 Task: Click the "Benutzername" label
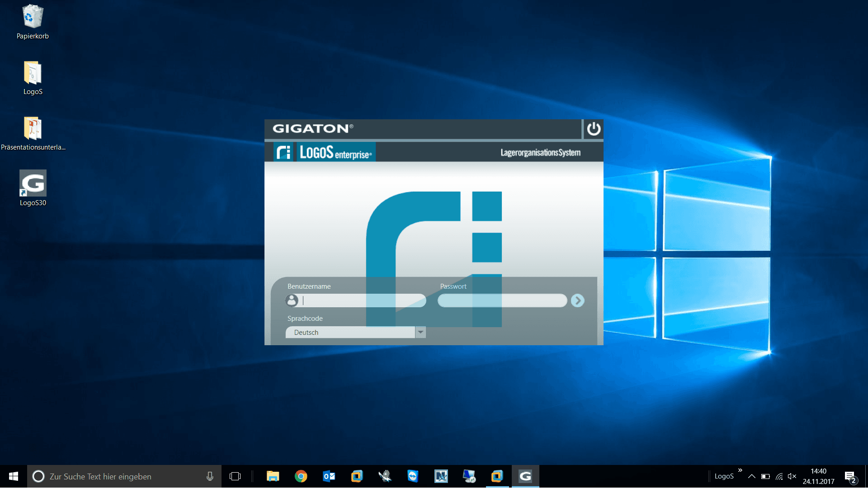point(309,286)
